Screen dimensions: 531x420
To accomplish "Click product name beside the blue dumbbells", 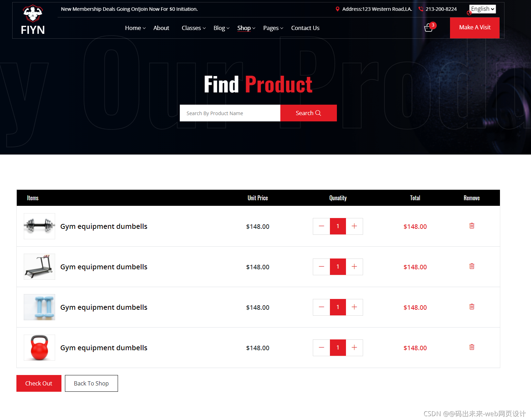I will 104,307.
